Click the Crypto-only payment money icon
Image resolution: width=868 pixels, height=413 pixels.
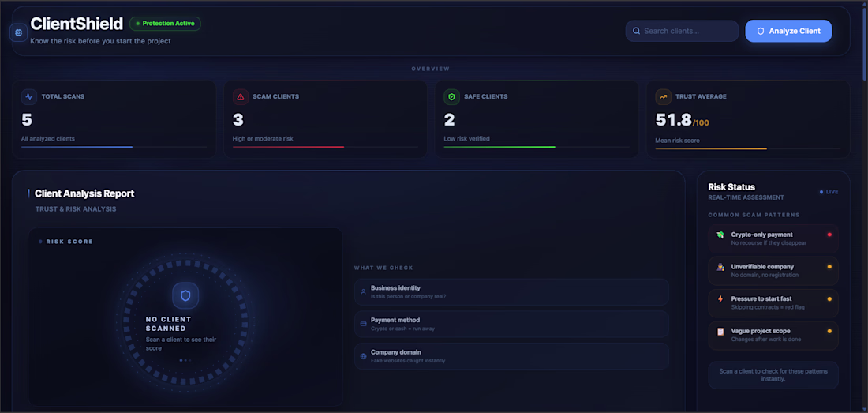point(720,235)
